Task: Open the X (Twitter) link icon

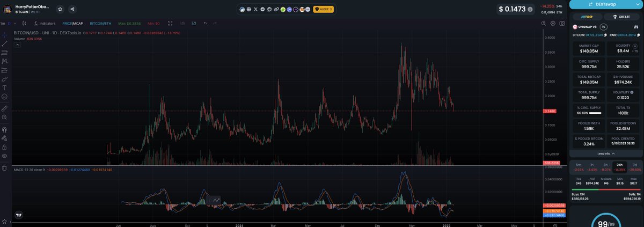Action: pos(255,9)
